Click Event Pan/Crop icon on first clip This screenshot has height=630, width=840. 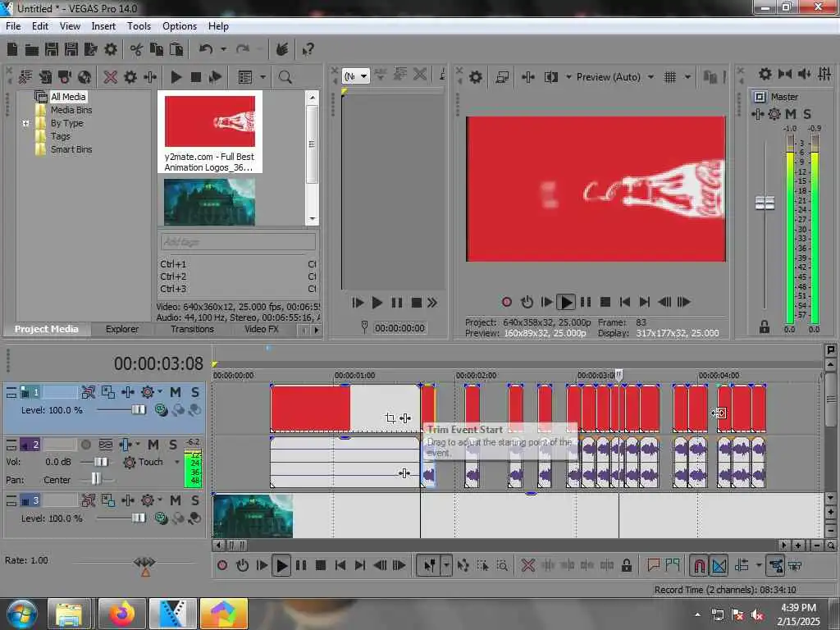coord(390,418)
